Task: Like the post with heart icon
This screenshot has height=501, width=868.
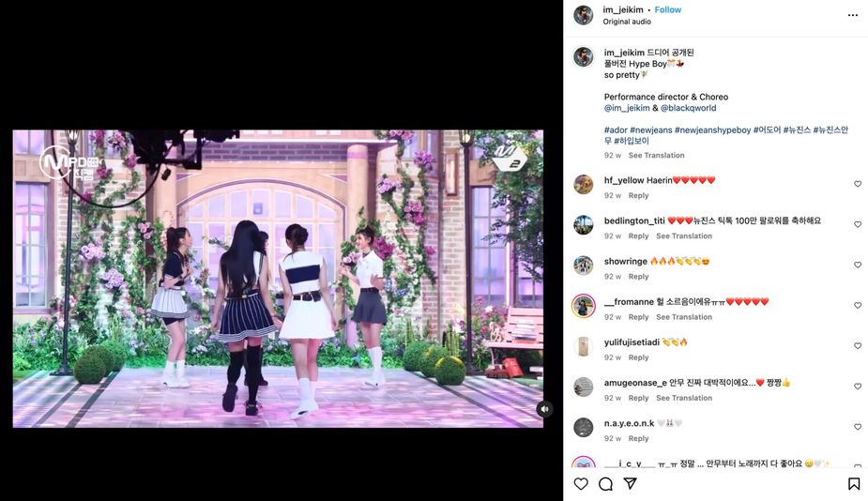Action: 581,484
